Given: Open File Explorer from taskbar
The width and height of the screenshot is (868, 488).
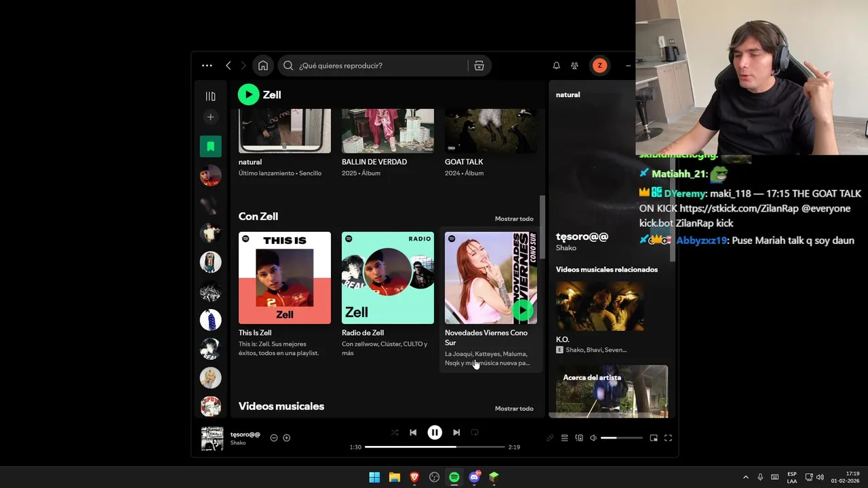Looking at the screenshot, I should (x=394, y=477).
